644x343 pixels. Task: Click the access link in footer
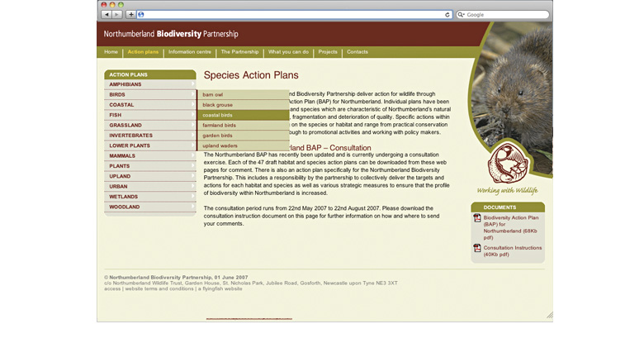(x=112, y=288)
